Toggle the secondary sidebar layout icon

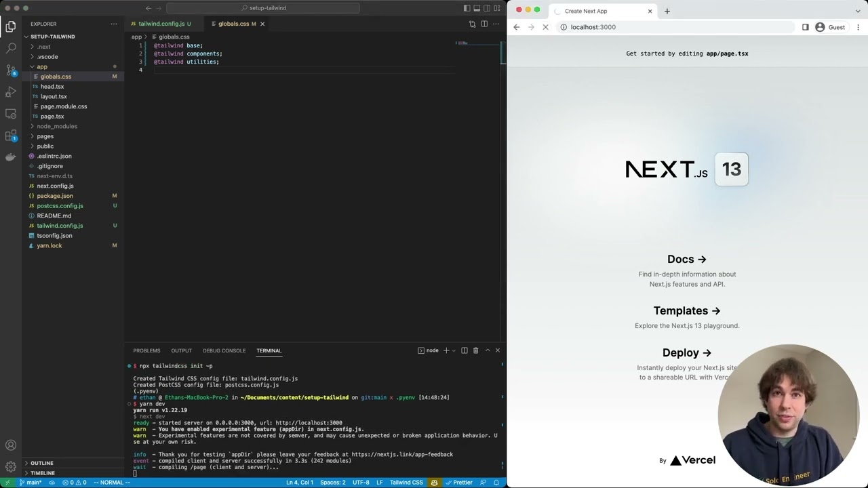[x=487, y=8]
